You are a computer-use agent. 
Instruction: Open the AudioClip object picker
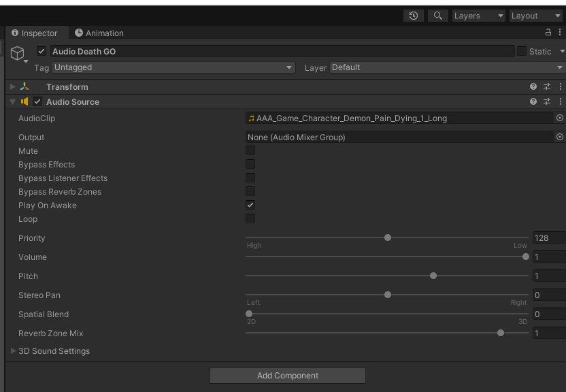point(559,118)
